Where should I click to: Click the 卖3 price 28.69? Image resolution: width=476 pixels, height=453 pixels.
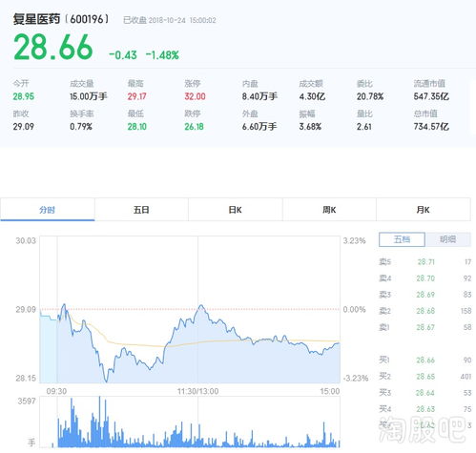(x=425, y=295)
